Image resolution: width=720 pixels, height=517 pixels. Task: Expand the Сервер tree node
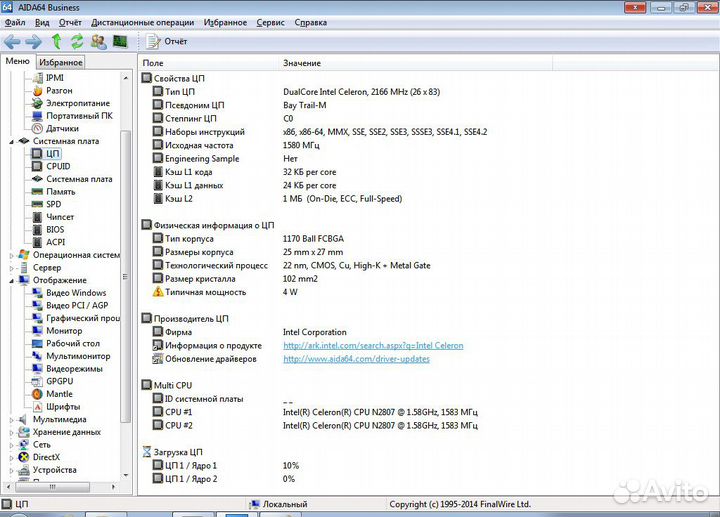tap(11, 268)
